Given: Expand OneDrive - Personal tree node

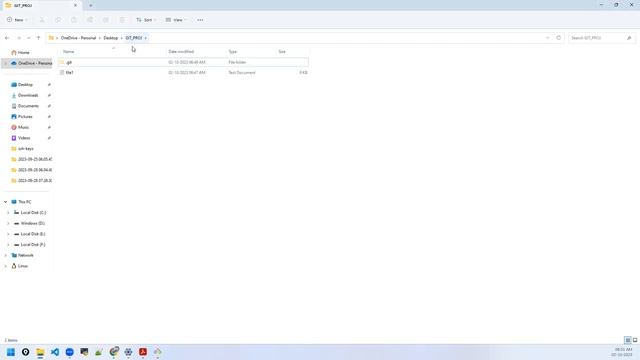Looking at the screenshot, I should tap(5, 63).
